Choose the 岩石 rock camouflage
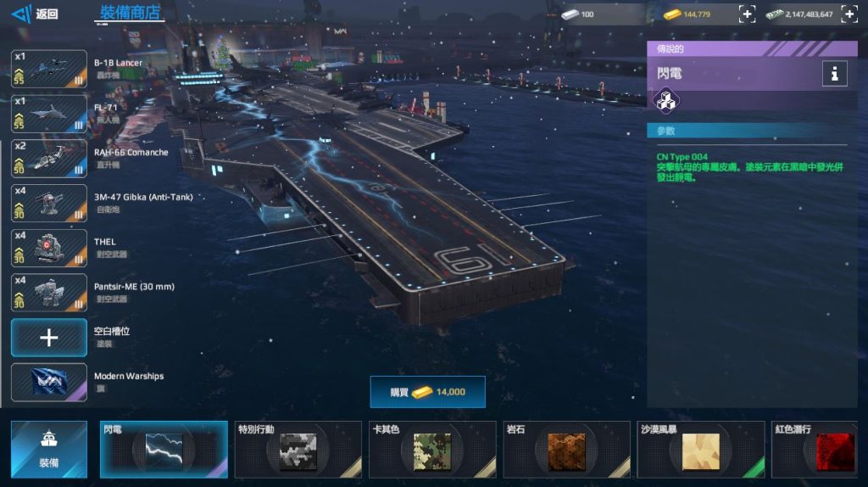The height and width of the screenshot is (487, 868). point(566,450)
